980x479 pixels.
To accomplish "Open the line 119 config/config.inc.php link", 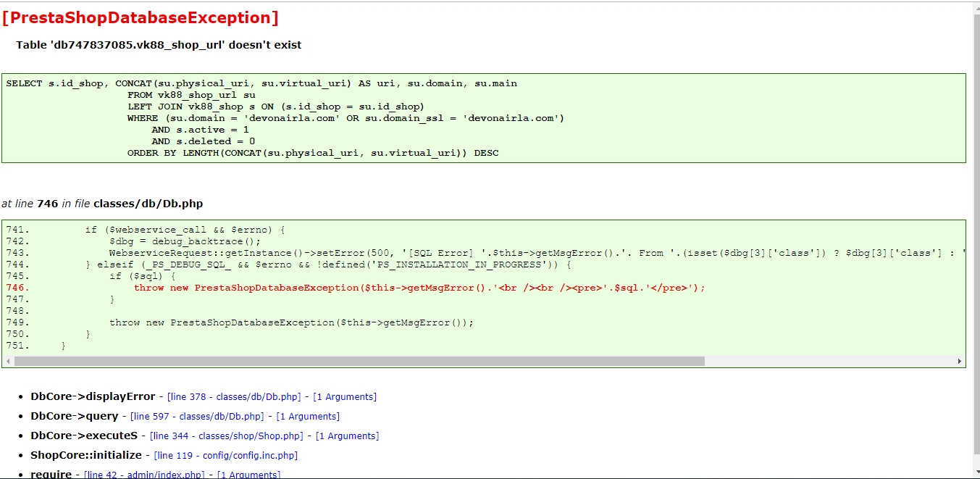I will coord(226,456).
